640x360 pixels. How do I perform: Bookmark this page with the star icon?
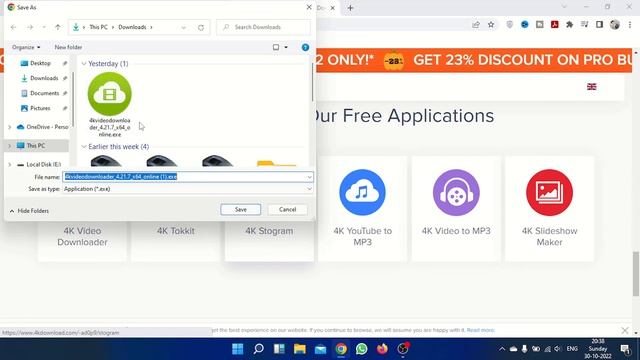491,25
